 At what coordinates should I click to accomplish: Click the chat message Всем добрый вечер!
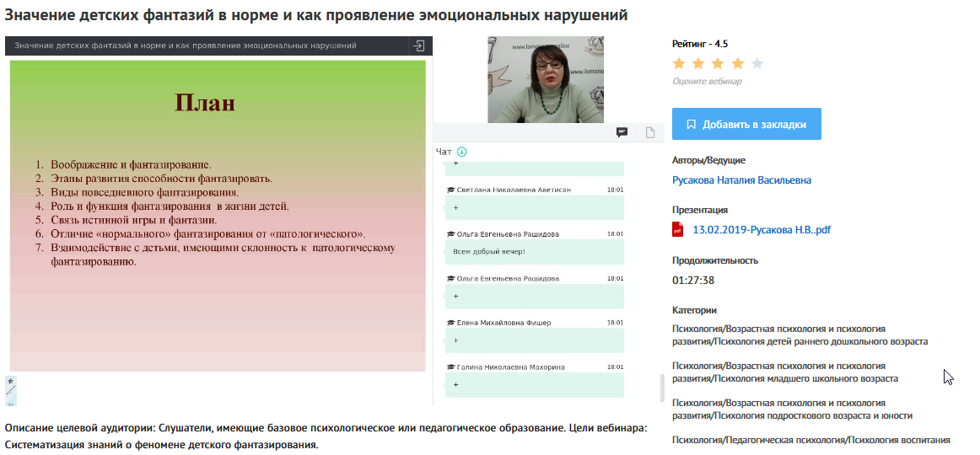(x=489, y=252)
